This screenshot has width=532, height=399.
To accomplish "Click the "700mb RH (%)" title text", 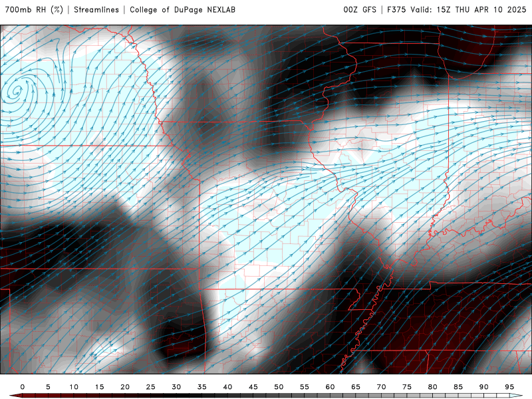I will click(x=35, y=9).
